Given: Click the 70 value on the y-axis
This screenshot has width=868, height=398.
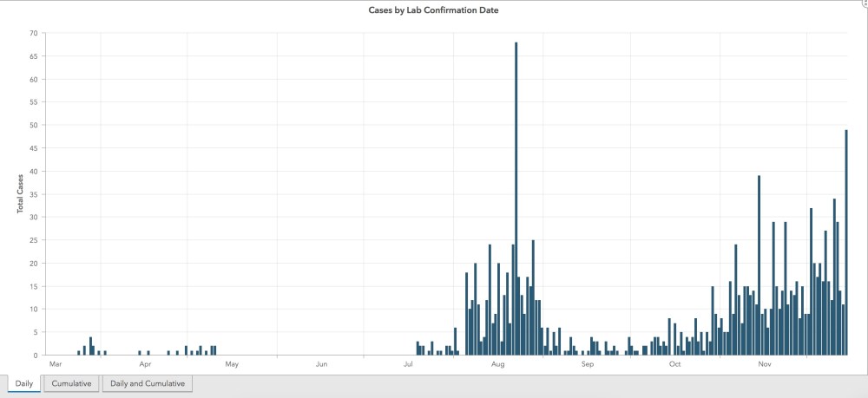Looking at the screenshot, I should [x=34, y=34].
